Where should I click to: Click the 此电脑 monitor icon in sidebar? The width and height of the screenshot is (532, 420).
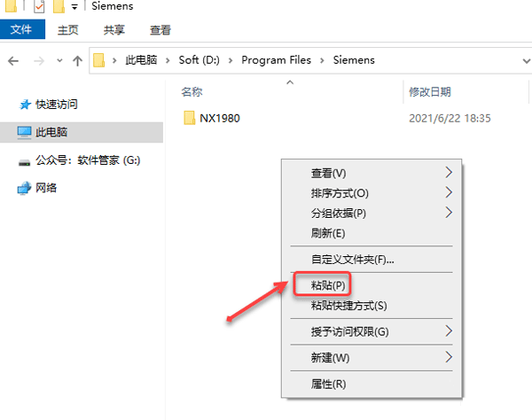25,132
